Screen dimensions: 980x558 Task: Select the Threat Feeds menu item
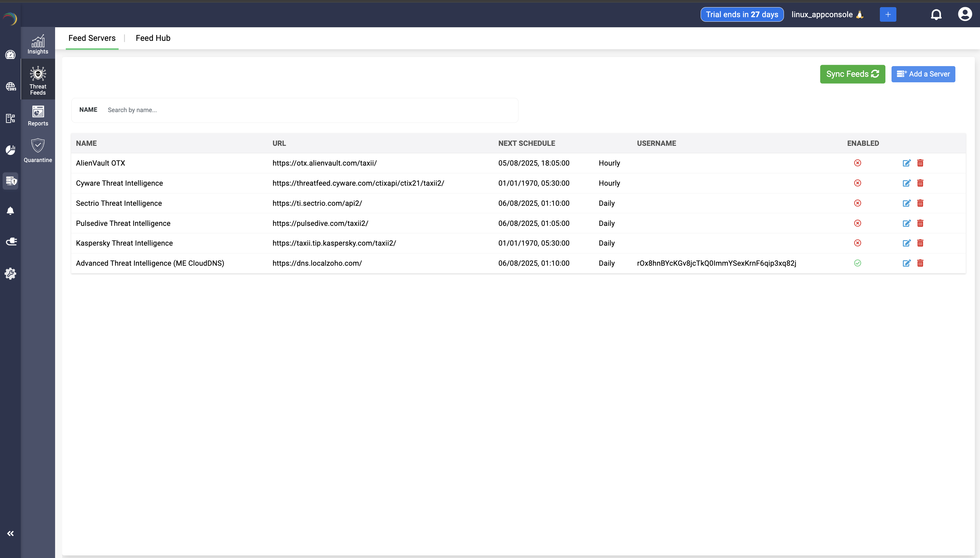38,79
